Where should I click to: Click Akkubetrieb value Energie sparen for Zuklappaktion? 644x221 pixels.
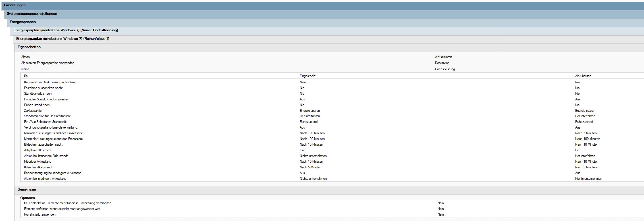(585, 111)
